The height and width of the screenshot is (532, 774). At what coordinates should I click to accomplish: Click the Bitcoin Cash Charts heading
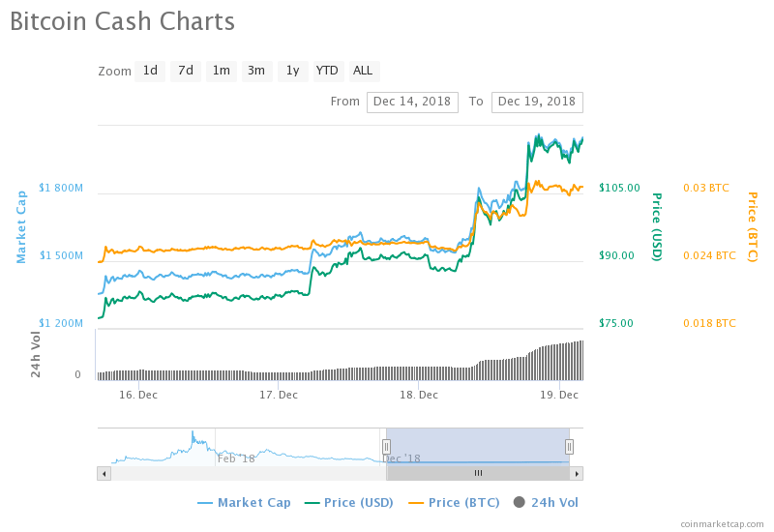[123, 21]
